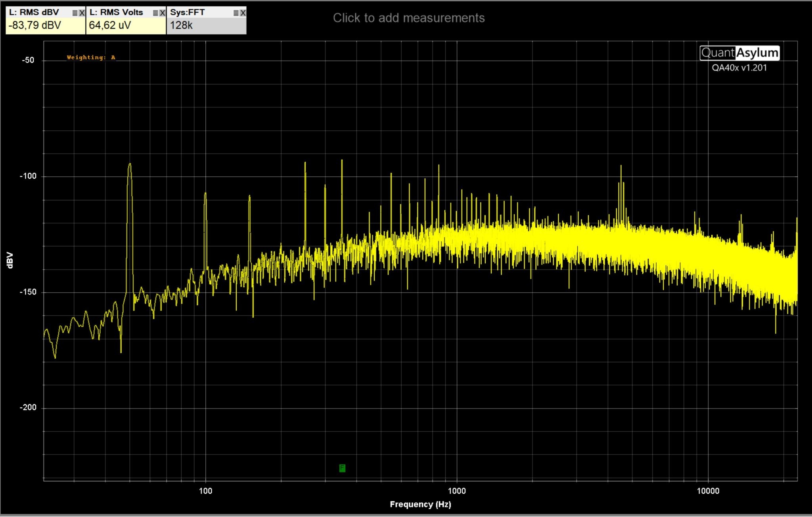Viewport: 812px width, 517px height.
Task: Click the 100 Hz x-axis label
Action: (205, 491)
